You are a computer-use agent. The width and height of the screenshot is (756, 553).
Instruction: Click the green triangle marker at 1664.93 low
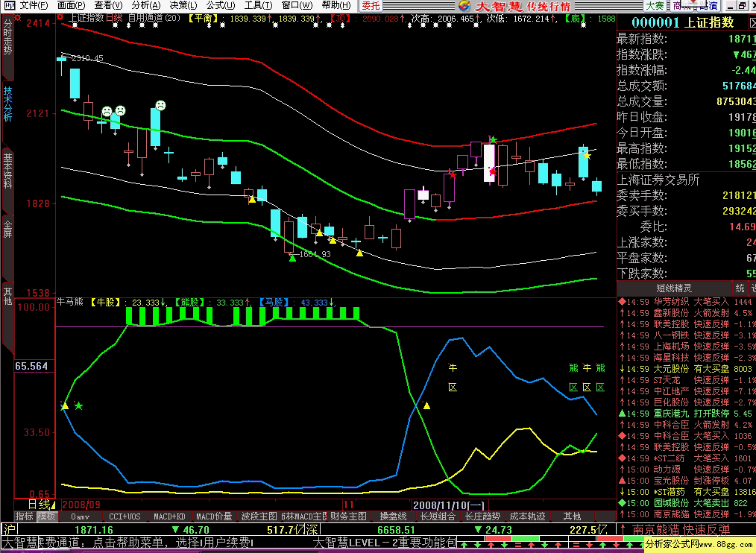[292, 259]
